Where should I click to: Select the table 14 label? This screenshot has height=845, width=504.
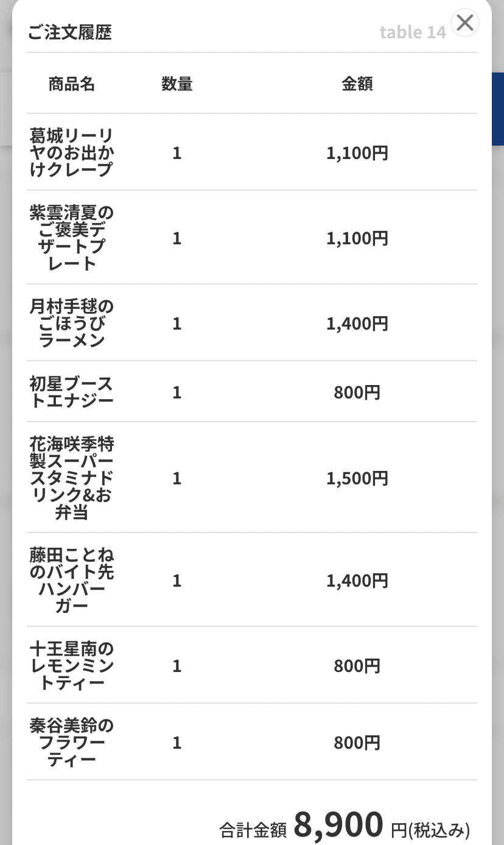click(413, 32)
